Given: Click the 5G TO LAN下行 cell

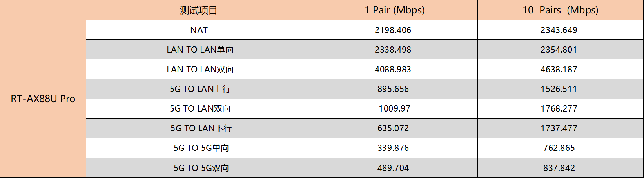Looking at the screenshot, I should coord(199,128).
